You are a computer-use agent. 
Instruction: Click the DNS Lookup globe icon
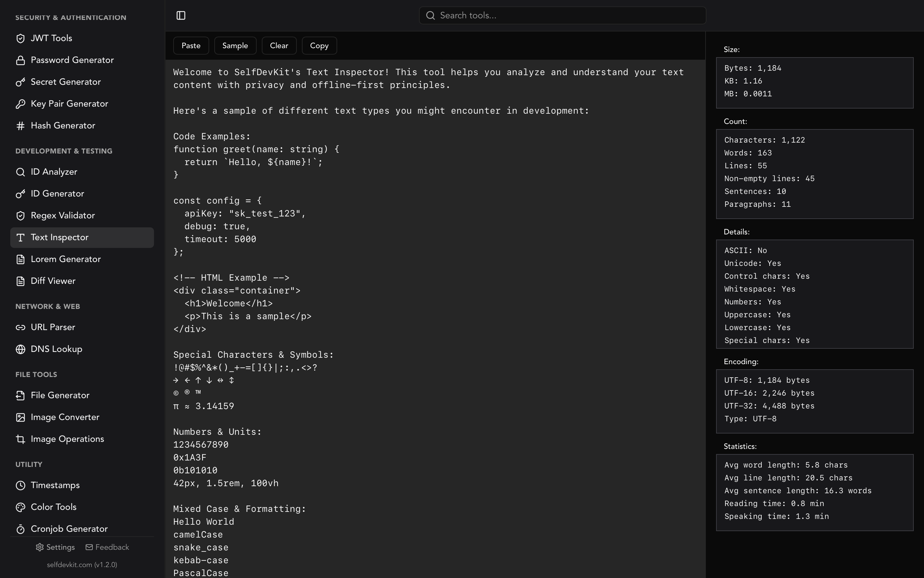21,349
